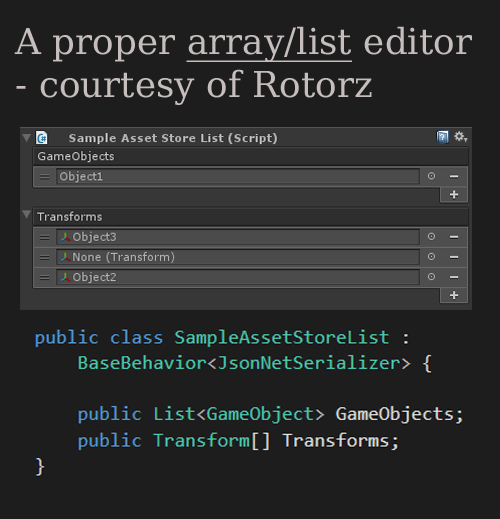Click the Object1 object field
The width and height of the screenshot is (500, 519).
(238, 176)
